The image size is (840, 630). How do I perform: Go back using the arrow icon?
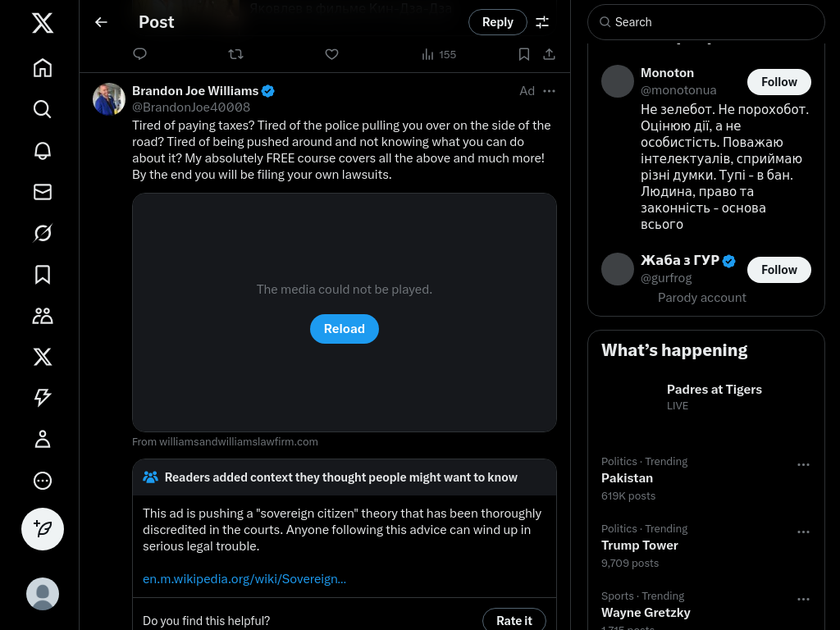pyautogui.click(x=101, y=22)
